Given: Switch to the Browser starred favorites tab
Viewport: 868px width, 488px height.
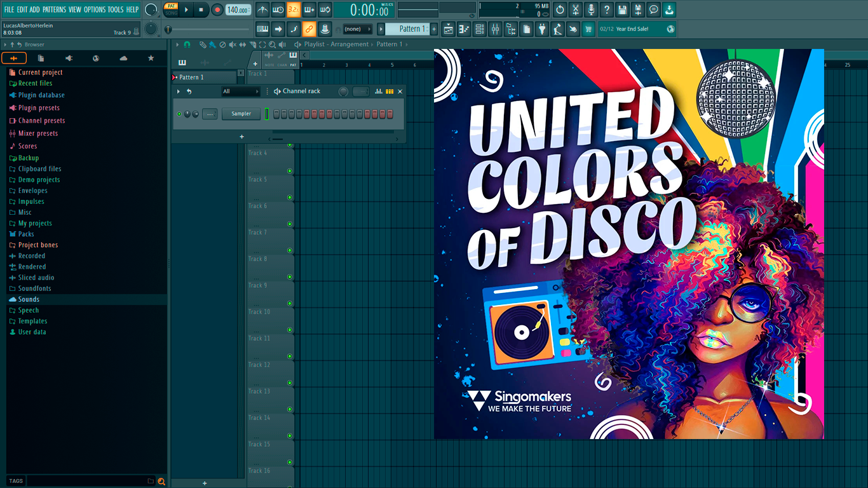Looking at the screenshot, I should point(151,58).
